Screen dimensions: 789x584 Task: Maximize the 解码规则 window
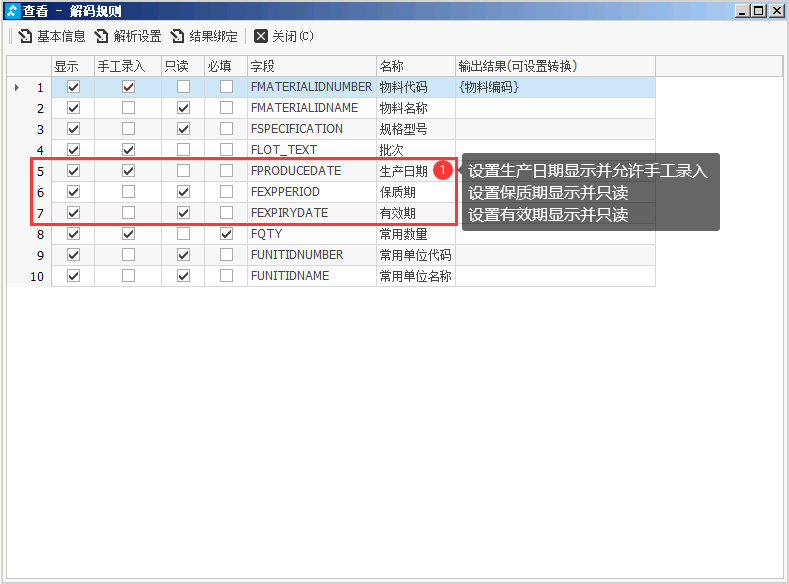tap(759, 11)
